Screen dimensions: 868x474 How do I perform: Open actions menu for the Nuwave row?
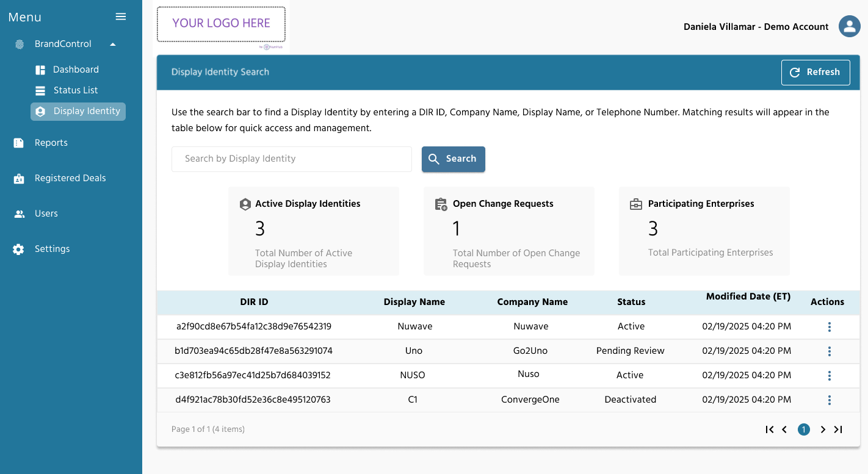click(x=829, y=327)
